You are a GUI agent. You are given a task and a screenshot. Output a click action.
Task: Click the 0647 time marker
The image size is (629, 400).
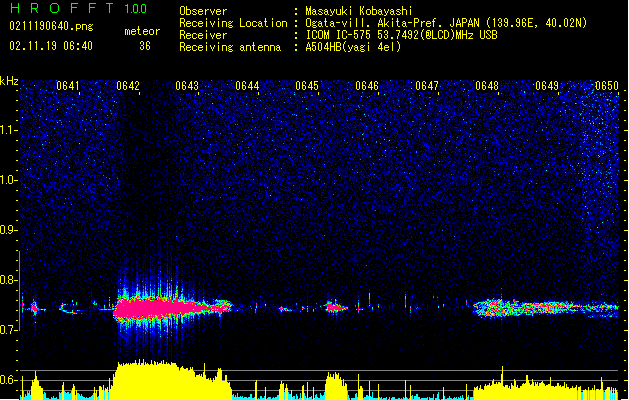pyautogui.click(x=427, y=86)
